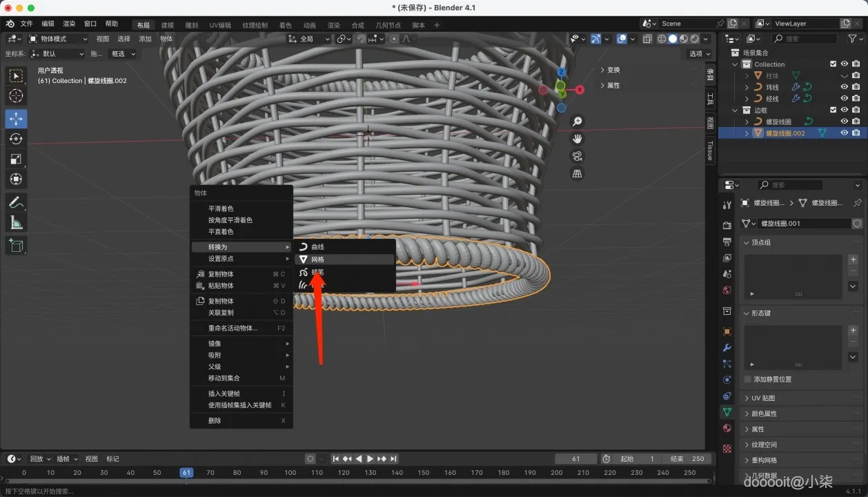
Task: Select the Measure tool
Action: coord(16,223)
